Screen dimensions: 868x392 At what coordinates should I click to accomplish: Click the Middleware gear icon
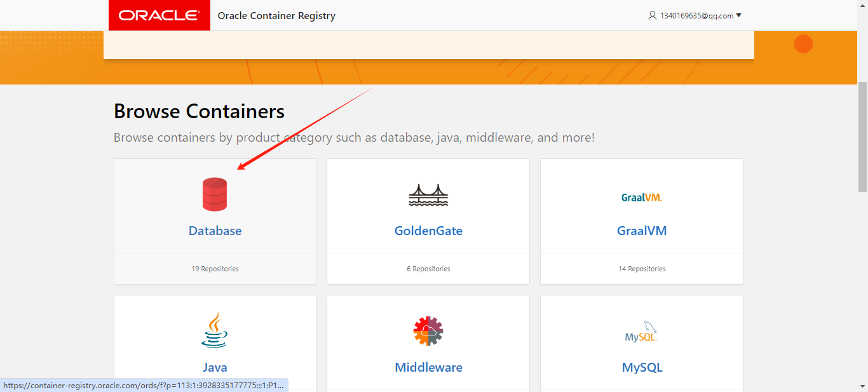[428, 330]
